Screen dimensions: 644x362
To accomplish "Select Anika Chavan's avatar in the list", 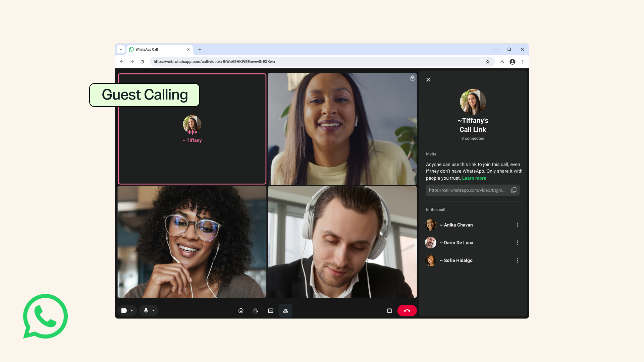I will (431, 225).
